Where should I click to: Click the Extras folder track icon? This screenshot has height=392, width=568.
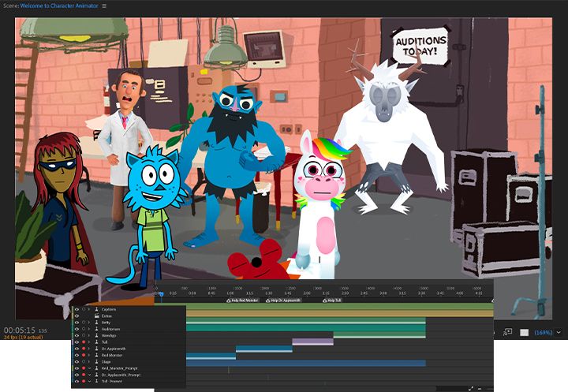pyautogui.click(x=95, y=315)
